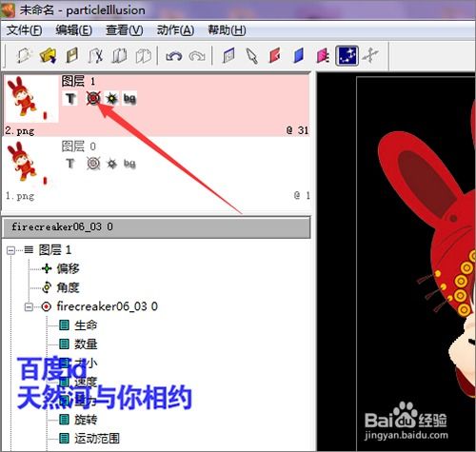Viewport: 476px width, 452px height.
Task: Click the Save project toolbar icon
Action: (72, 56)
